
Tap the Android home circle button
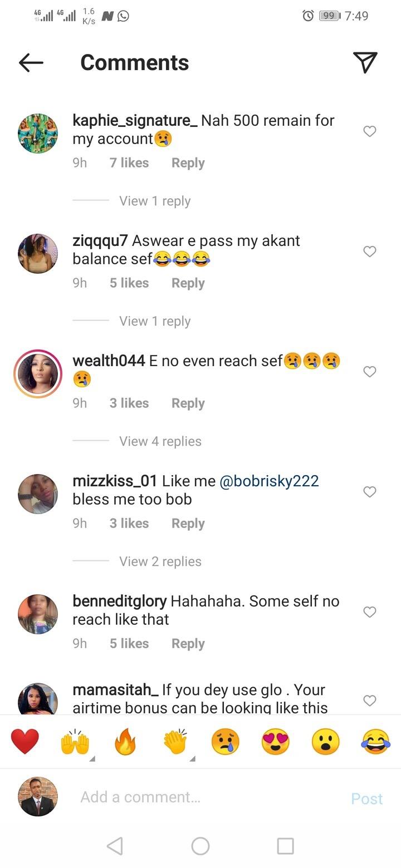point(200,846)
